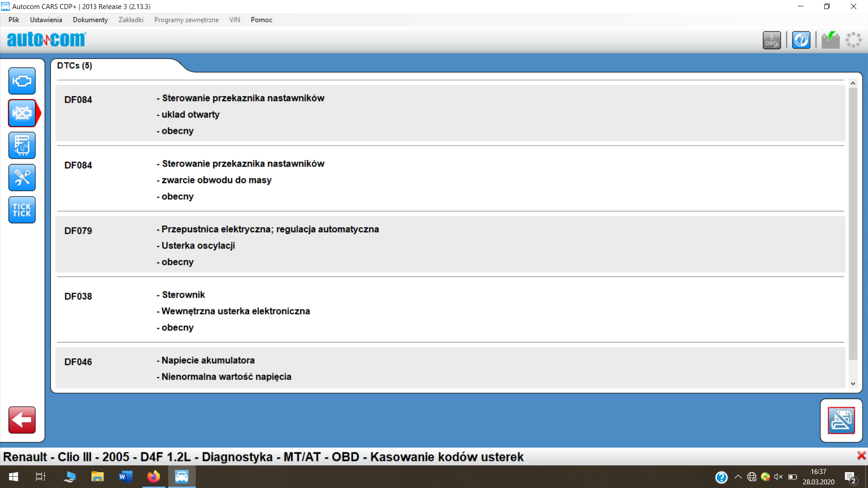Open the wrench and screwdriver adjustments icon
The width and height of the screenshot is (868, 488).
[x=22, y=178]
